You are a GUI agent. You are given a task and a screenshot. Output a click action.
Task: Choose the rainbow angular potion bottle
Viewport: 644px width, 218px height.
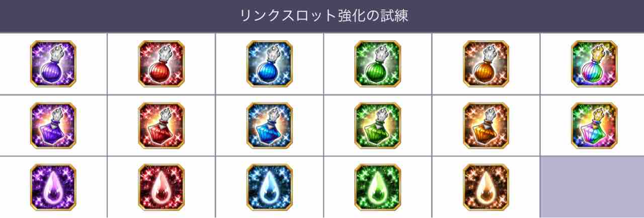pos(594,125)
